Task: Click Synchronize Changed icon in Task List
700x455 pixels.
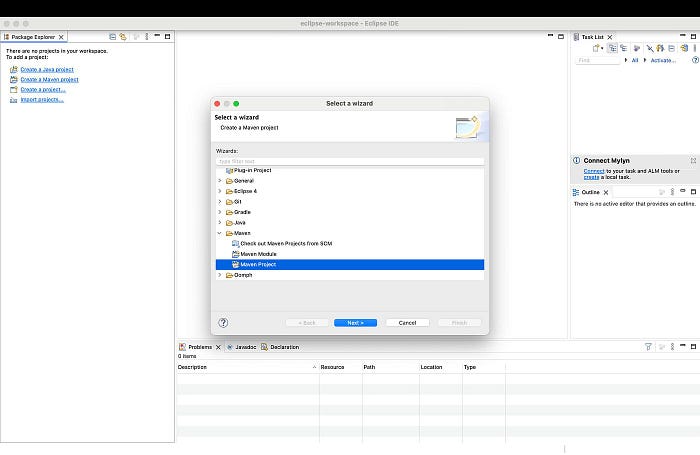Action: pos(660,48)
